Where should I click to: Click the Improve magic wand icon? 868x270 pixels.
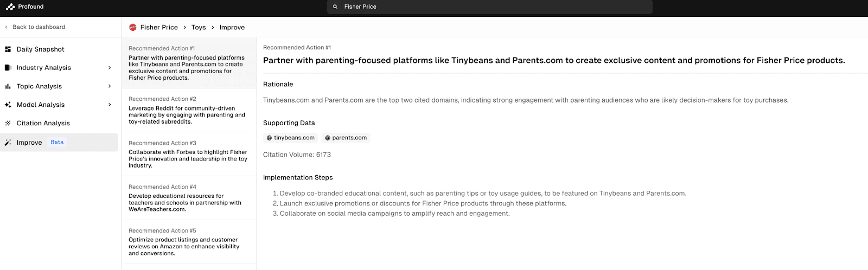coord(8,143)
